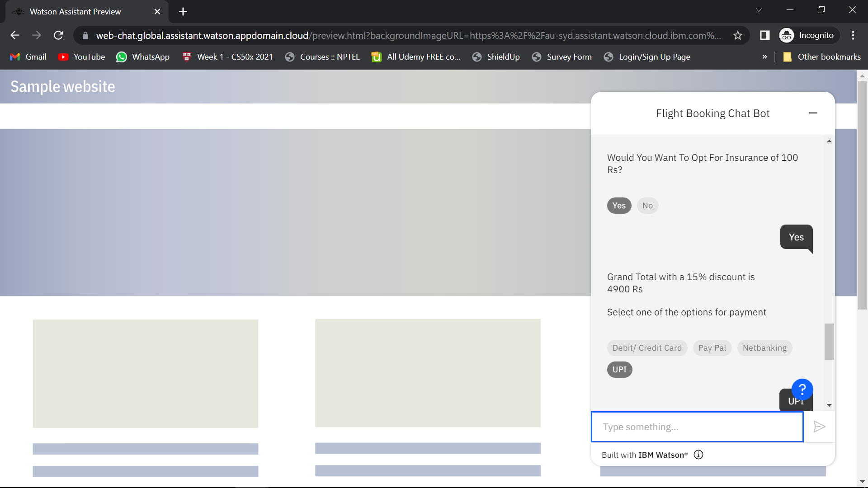Image resolution: width=868 pixels, height=488 pixels.
Task: Pick the UPI payment option
Action: pos(619,370)
